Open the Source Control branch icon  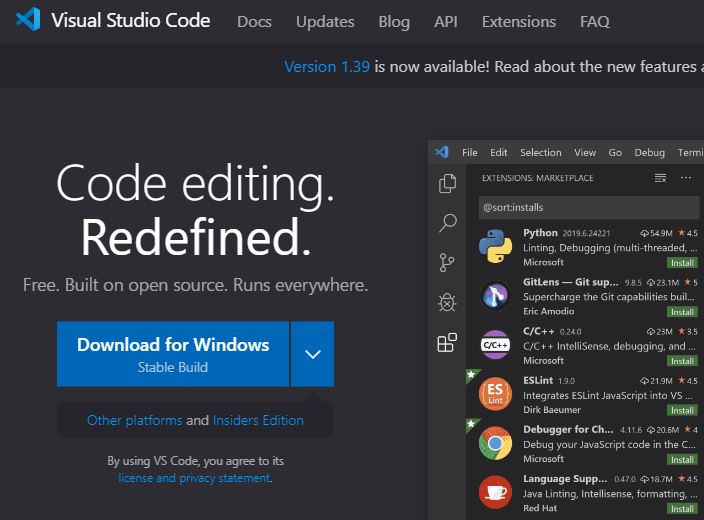tap(447, 263)
